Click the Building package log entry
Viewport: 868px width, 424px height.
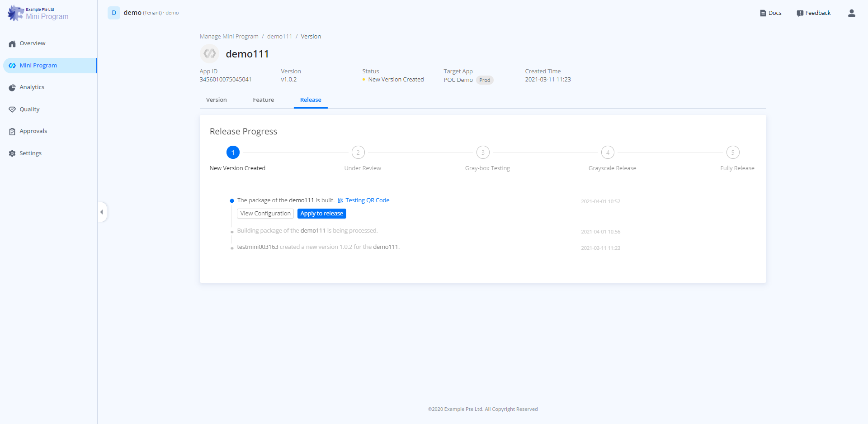click(307, 231)
